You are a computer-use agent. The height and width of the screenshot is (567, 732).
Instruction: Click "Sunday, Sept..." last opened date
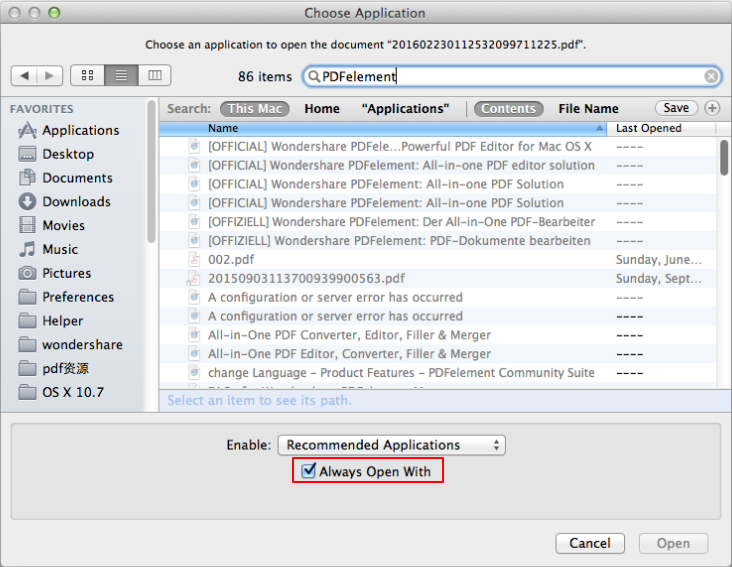coord(658,279)
